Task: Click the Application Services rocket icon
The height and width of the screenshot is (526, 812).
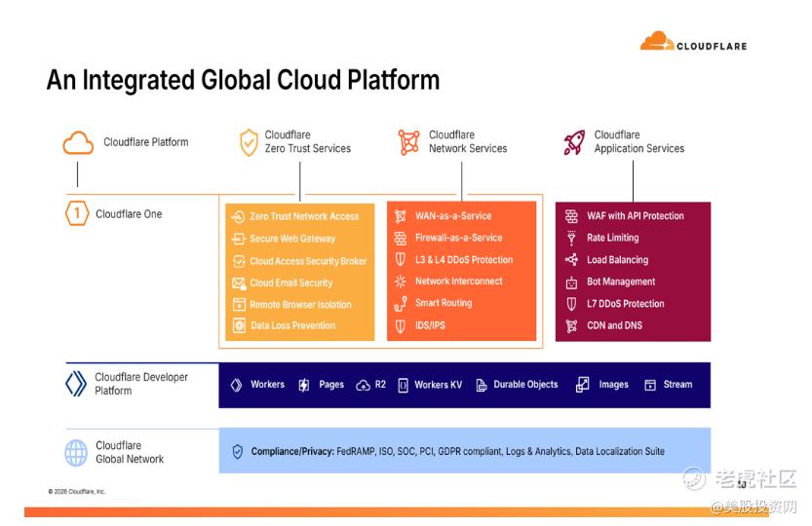Action: [574, 142]
